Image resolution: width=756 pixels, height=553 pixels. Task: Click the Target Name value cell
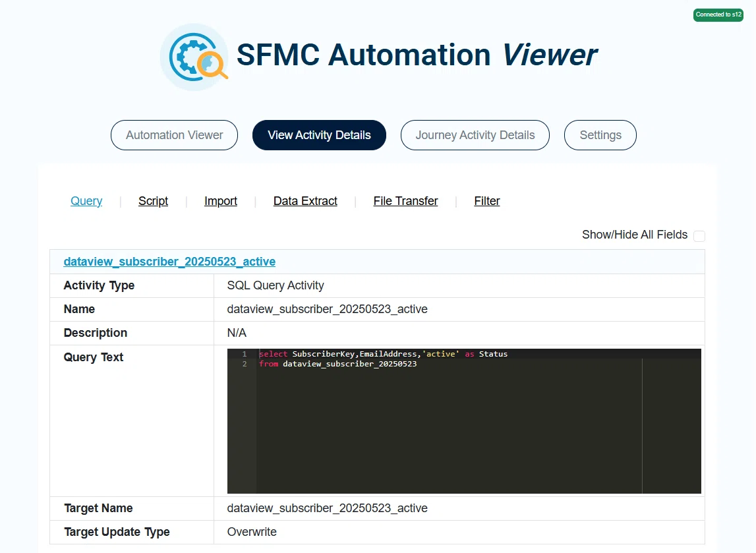point(459,508)
